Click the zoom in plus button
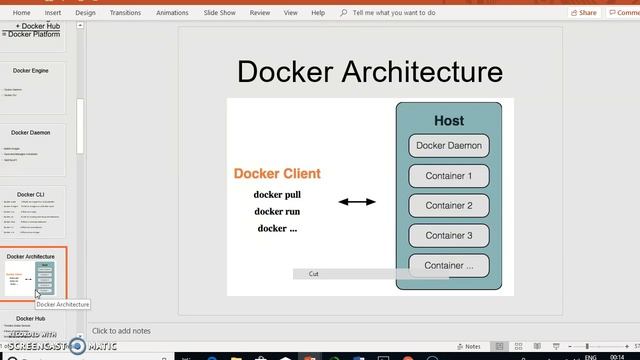640x360 pixels. click(x=627, y=347)
